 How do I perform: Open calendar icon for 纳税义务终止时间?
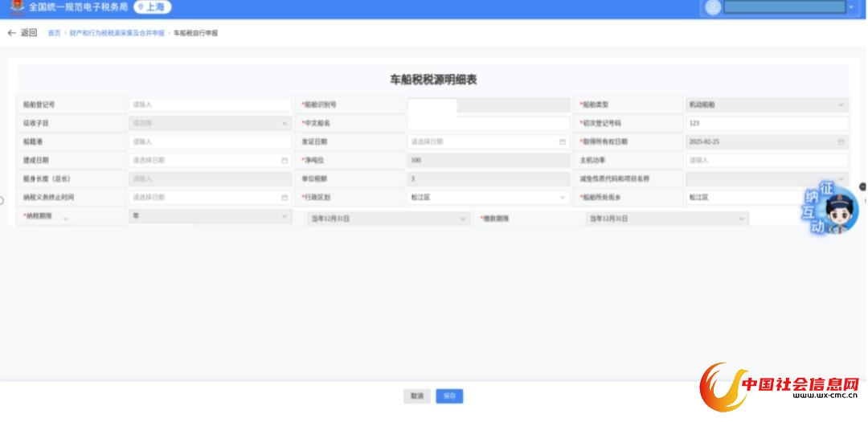pos(285,197)
